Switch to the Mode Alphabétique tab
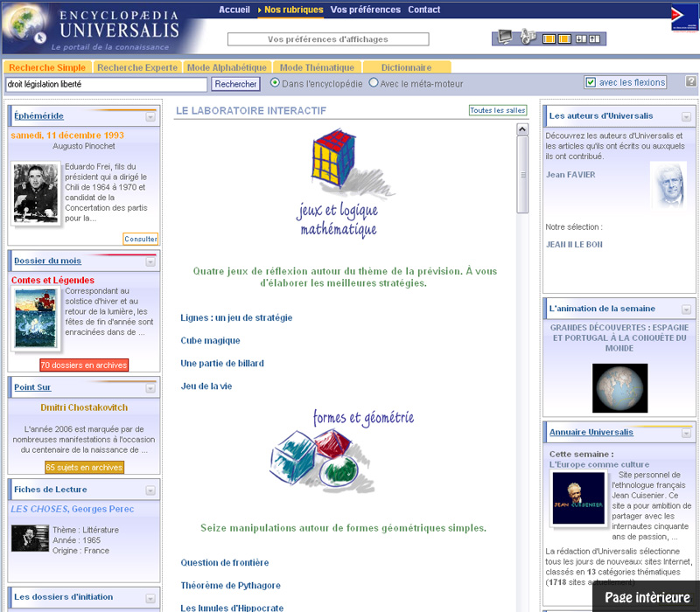The image size is (700, 612). [x=227, y=67]
